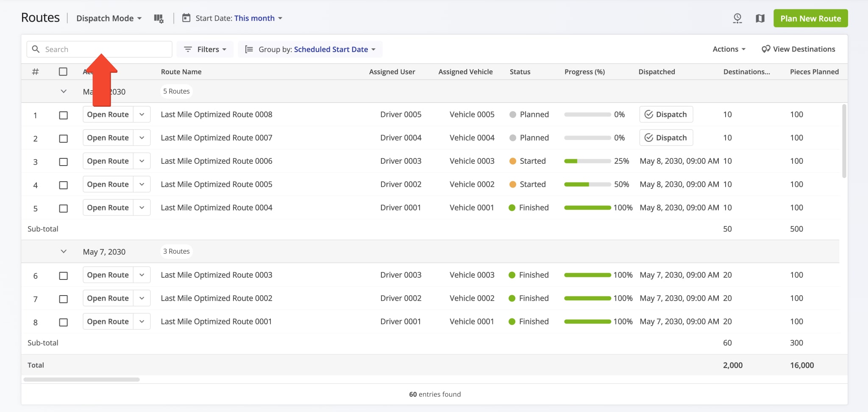
Task: Click the Plan New Route button
Action: [x=810, y=18]
